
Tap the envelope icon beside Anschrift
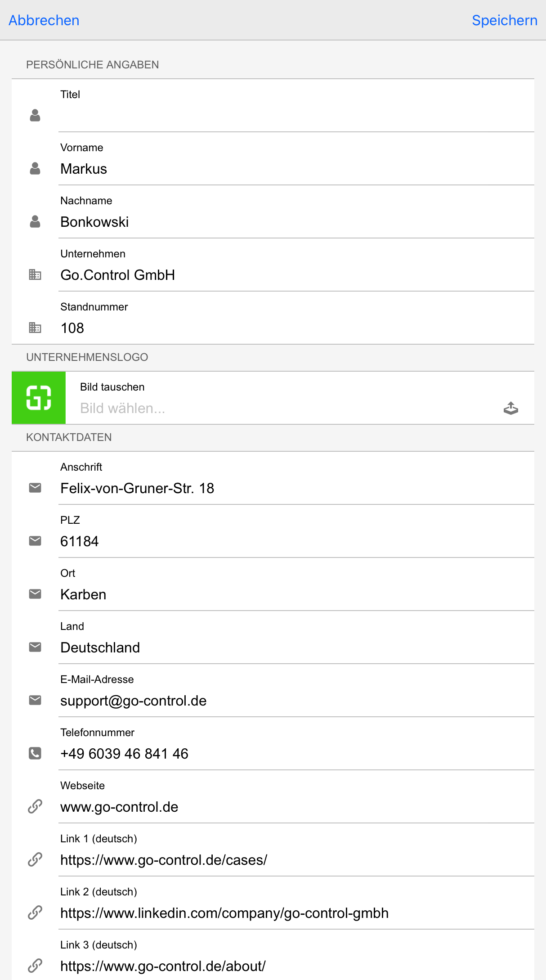(x=35, y=488)
